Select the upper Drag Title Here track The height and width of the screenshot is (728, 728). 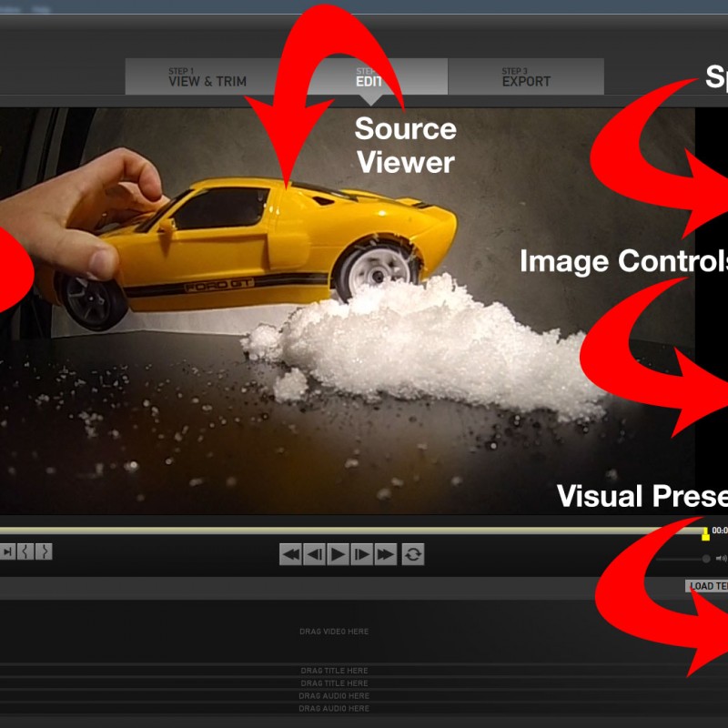(x=334, y=671)
